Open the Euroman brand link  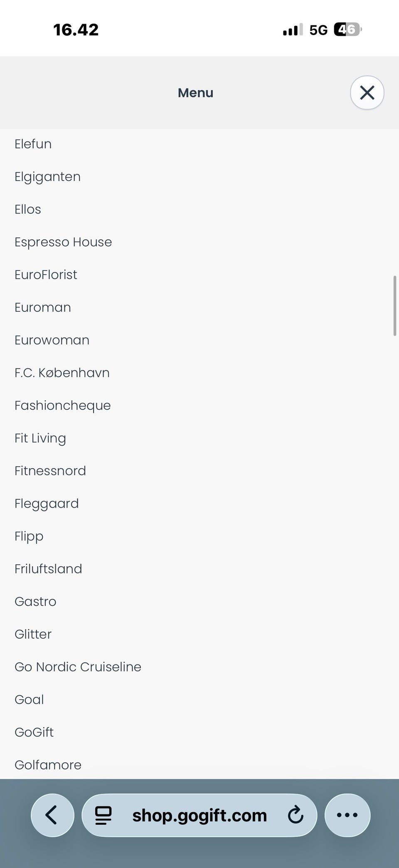[43, 308]
